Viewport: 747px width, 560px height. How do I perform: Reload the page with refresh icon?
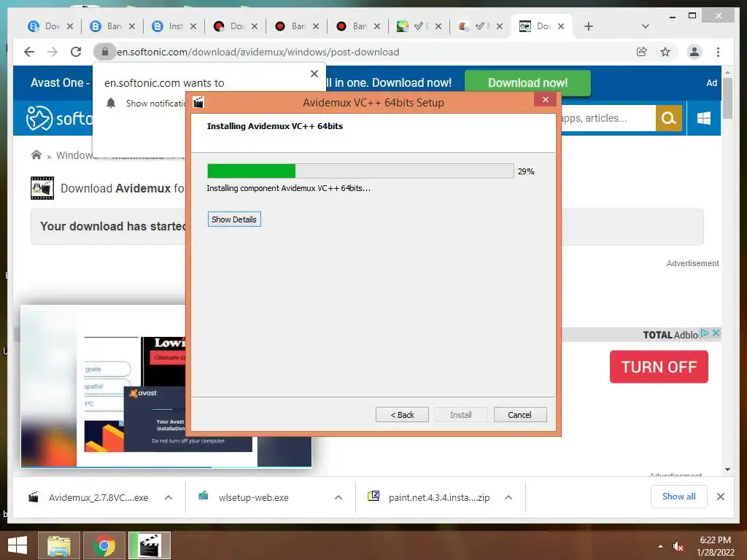(x=76, y=52)
